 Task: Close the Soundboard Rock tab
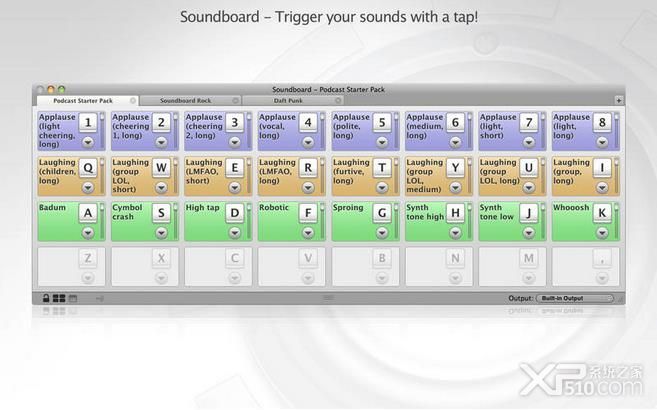(235, 101)
